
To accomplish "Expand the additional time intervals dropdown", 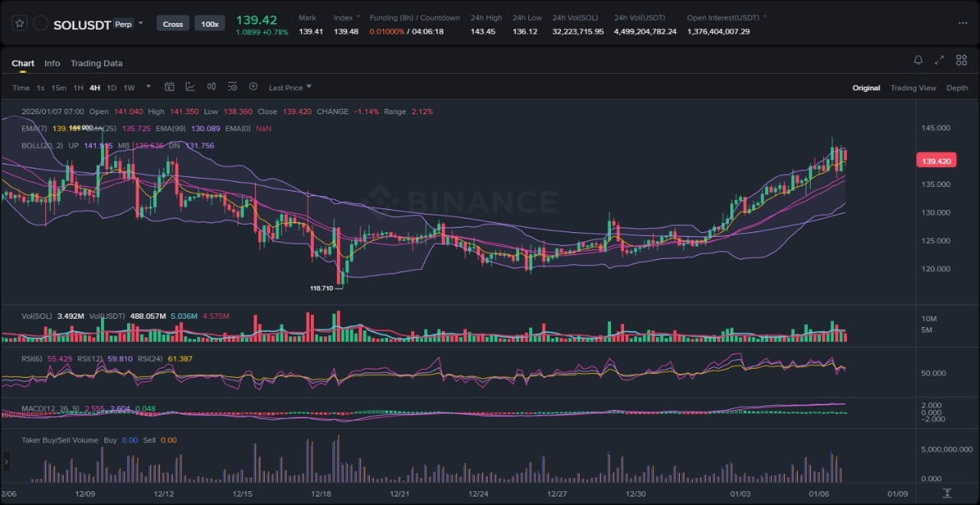I will click(x=149, y=87).
